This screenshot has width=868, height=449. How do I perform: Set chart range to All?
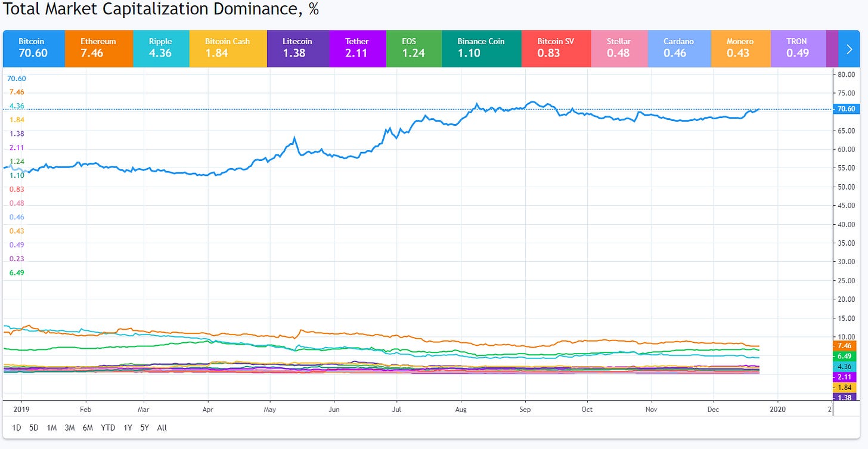(162, 428)
